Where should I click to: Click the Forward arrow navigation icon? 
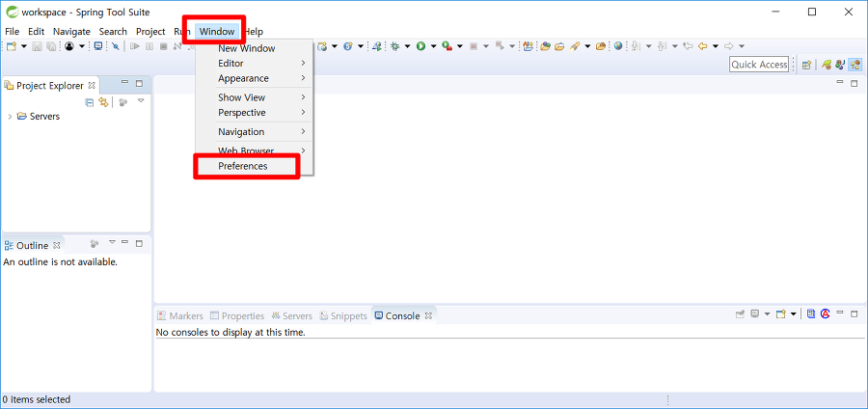pyautogui.click(x=728, y=46)
